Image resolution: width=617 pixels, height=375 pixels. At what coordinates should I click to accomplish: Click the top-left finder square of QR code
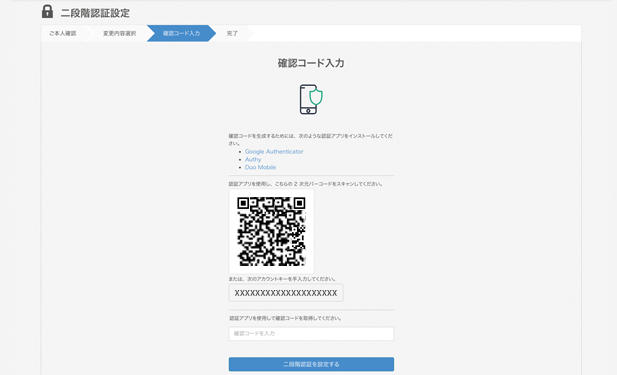click(243, 203)
